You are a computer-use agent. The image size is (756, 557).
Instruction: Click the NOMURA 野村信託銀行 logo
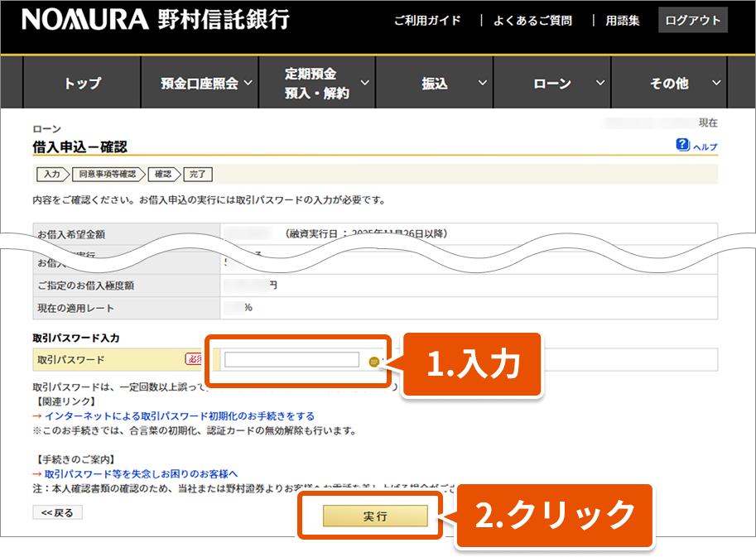pyautogui.click(x=156, y=20)
